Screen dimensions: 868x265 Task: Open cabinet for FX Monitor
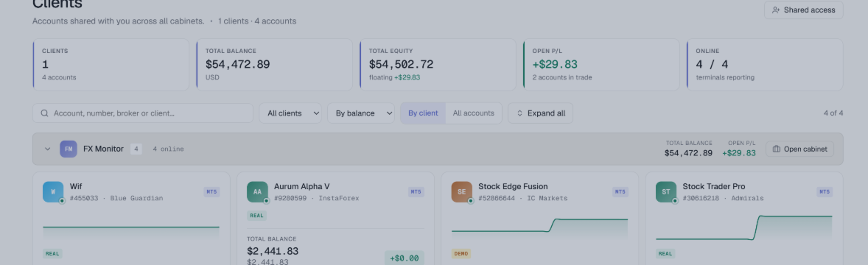tap(799, 149)
